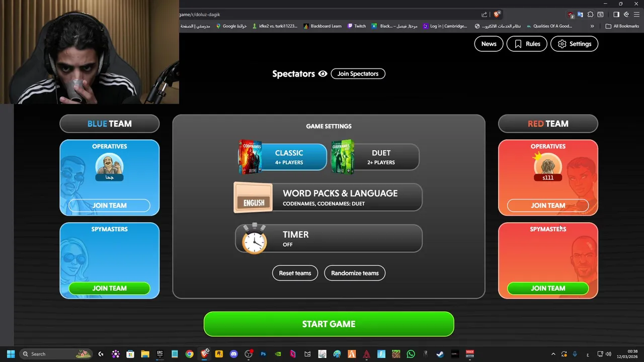Screen dimensions: 644x362
Task: Open the Log in Cambridge bookmark
Action: coord(445,26)
